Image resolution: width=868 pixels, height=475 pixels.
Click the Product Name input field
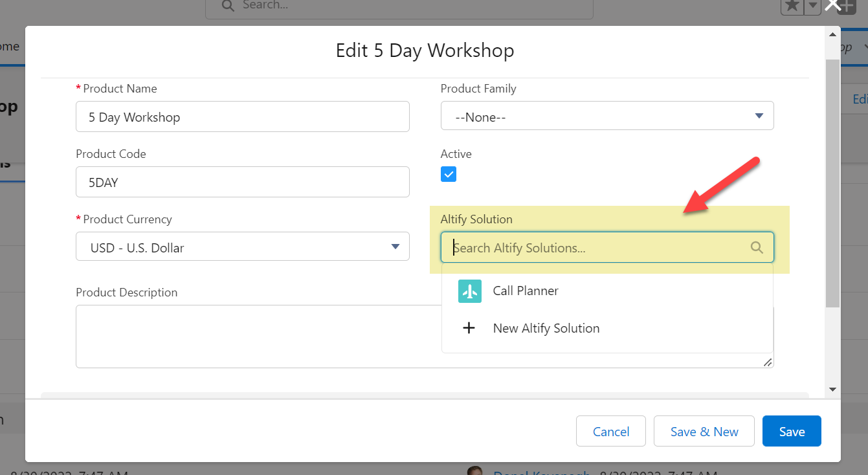click(243, 116)
